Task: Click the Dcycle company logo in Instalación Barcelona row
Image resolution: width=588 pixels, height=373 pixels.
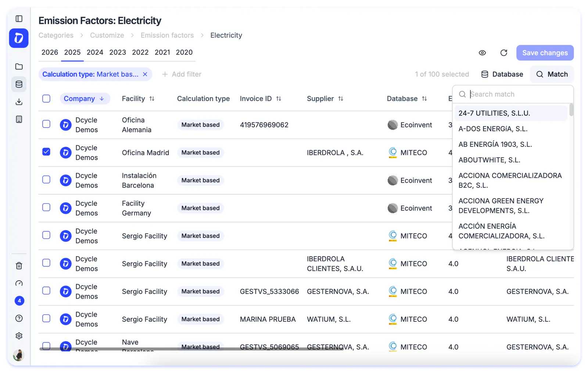Action: pos(66,180)
